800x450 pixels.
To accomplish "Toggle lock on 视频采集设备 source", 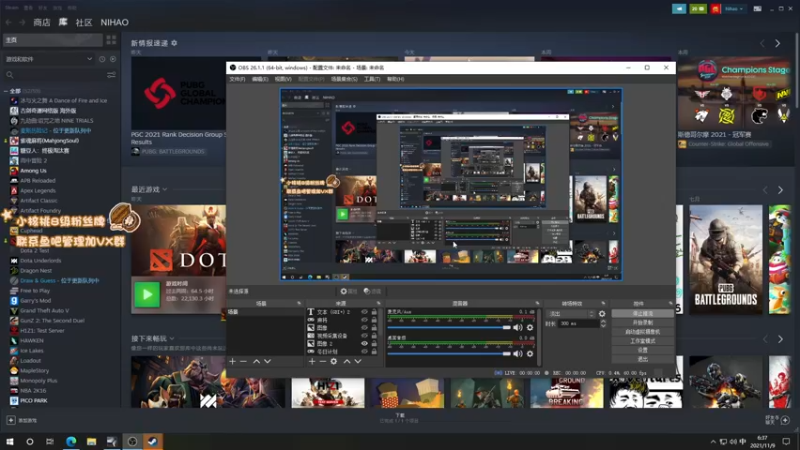I will (x=374, y=336).
